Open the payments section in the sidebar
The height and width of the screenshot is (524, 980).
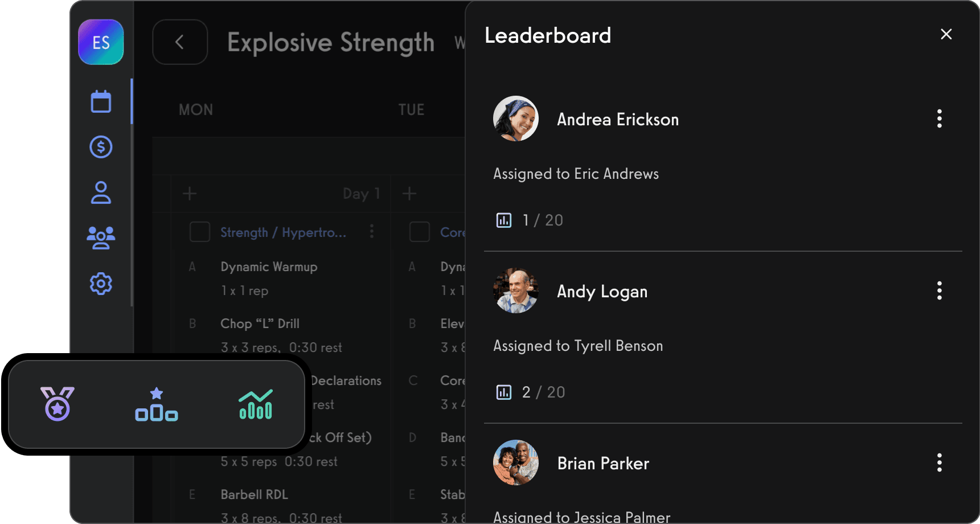coord(100,146)
